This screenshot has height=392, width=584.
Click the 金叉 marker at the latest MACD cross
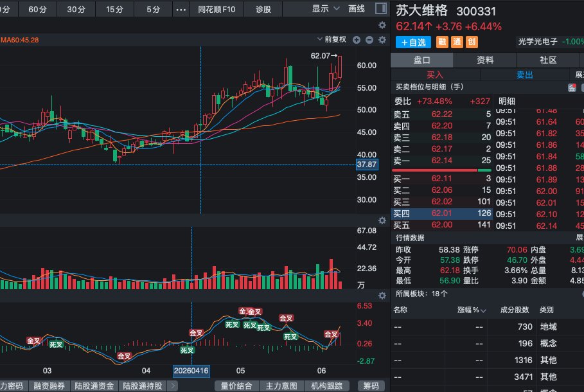pos(330,334)
